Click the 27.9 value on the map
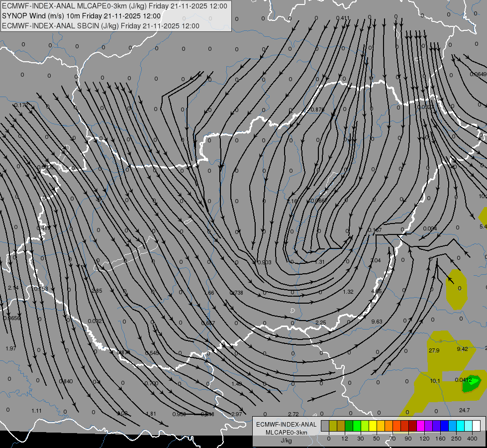The height and width of the screenshot is (448, 487). tap(434, 350)
